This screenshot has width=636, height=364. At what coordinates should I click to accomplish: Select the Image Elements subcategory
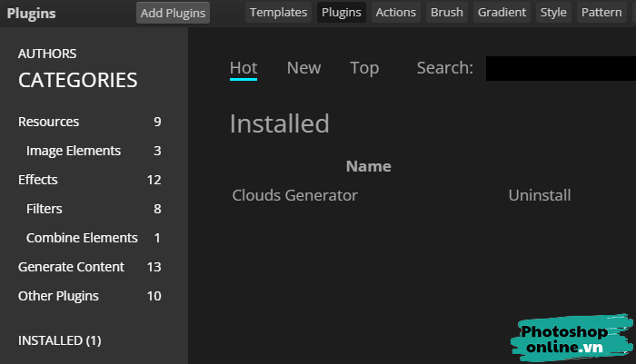(74, 151)
